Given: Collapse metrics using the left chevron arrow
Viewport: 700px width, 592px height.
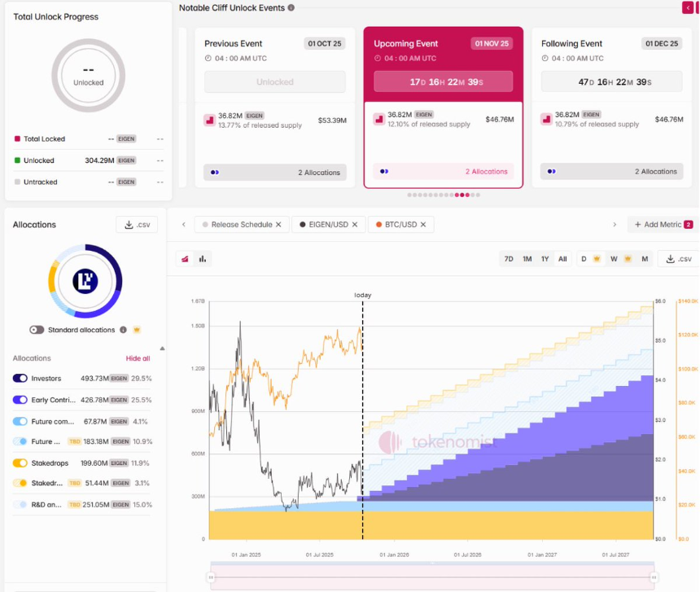Looking at the screenshot, I should click(183, 224).
